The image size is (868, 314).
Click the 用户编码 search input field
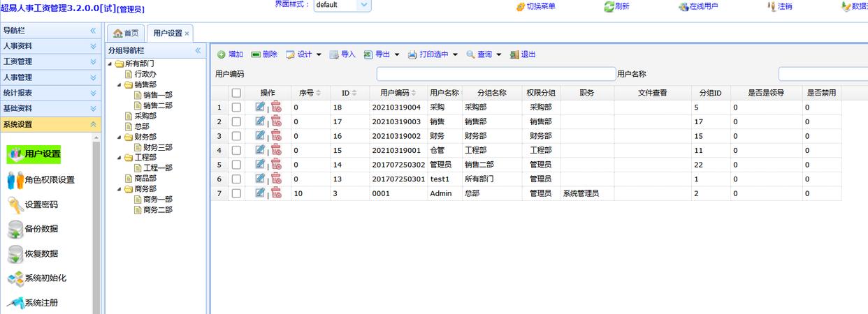point(496,74)
